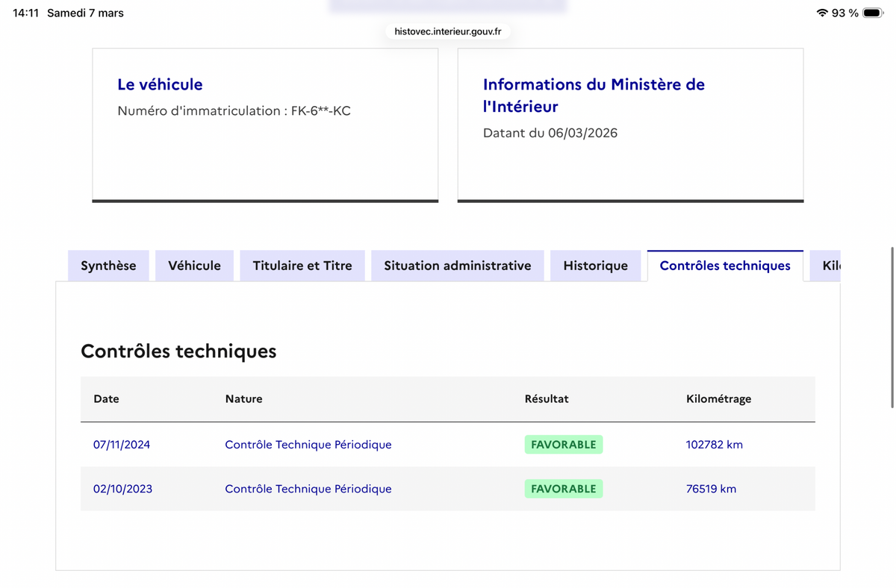Select the Situation administrative tab
Viewport: 896px width, 588px height.
coord(458,266)
